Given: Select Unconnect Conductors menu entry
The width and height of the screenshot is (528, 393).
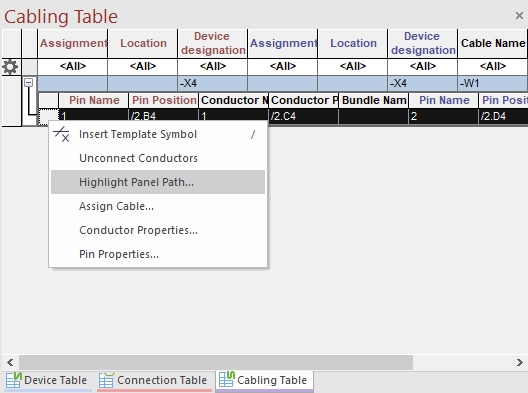Looking at the screenshot, I should pos(158,158).
